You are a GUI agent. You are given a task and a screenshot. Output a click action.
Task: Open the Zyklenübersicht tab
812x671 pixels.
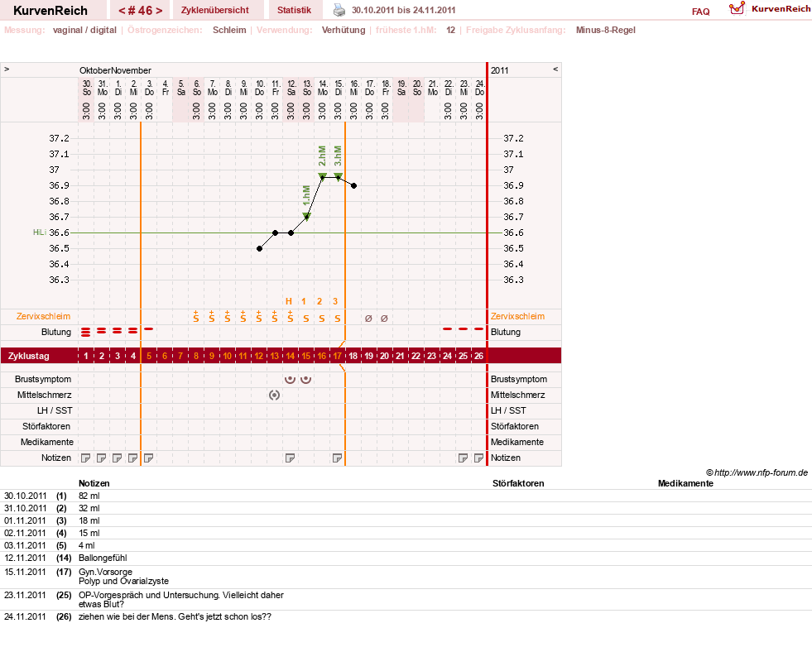[x=215, y=10]
